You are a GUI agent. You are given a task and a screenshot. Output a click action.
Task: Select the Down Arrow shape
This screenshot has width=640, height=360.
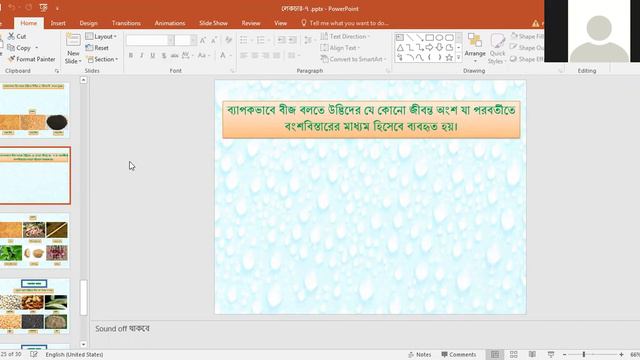pyautogui.click(x=439, y=48)
